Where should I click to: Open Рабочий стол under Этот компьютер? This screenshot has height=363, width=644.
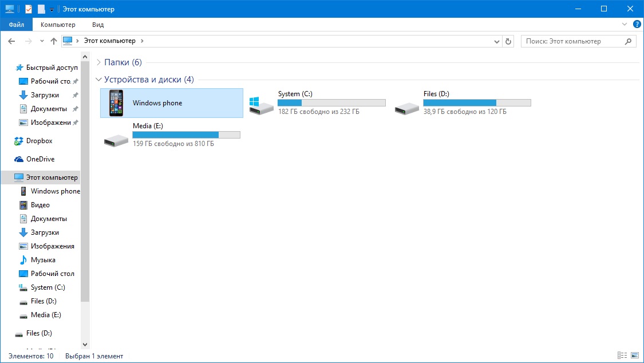coord(52,274)
